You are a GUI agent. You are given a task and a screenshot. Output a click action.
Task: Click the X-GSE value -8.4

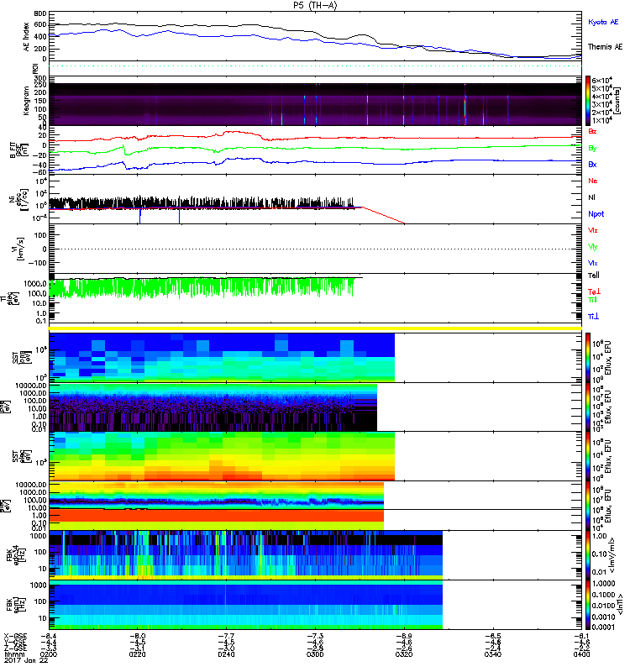point(49,636)
